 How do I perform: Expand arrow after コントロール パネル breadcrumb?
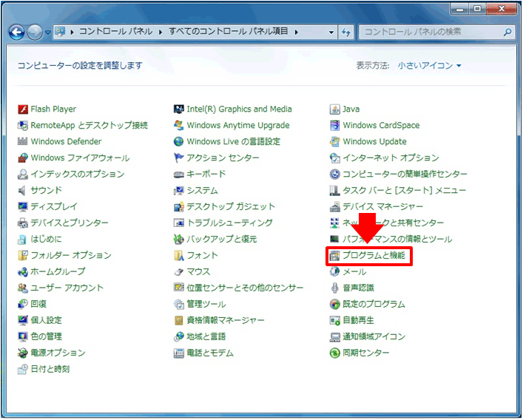(x=161, y=33)
